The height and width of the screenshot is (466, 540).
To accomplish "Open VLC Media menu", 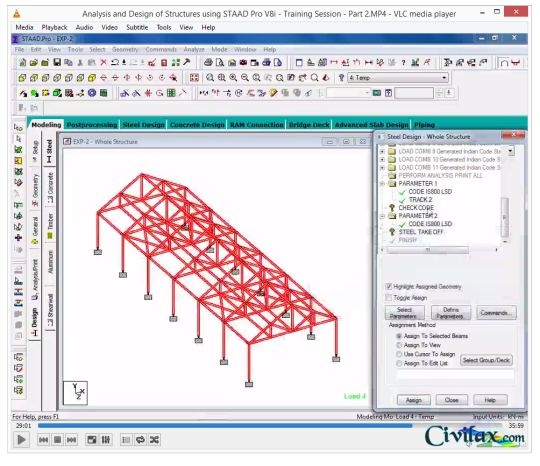I will 24,28.
